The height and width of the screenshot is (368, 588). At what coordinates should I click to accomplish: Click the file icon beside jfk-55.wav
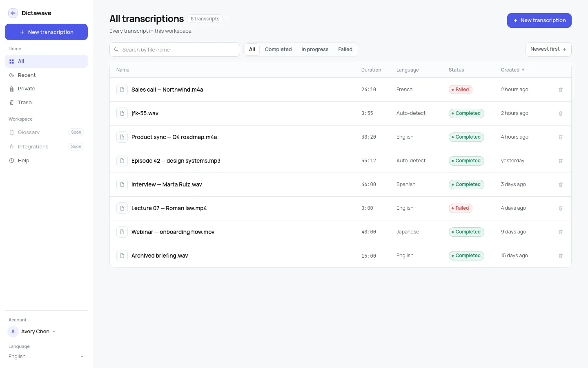point(122,113)
